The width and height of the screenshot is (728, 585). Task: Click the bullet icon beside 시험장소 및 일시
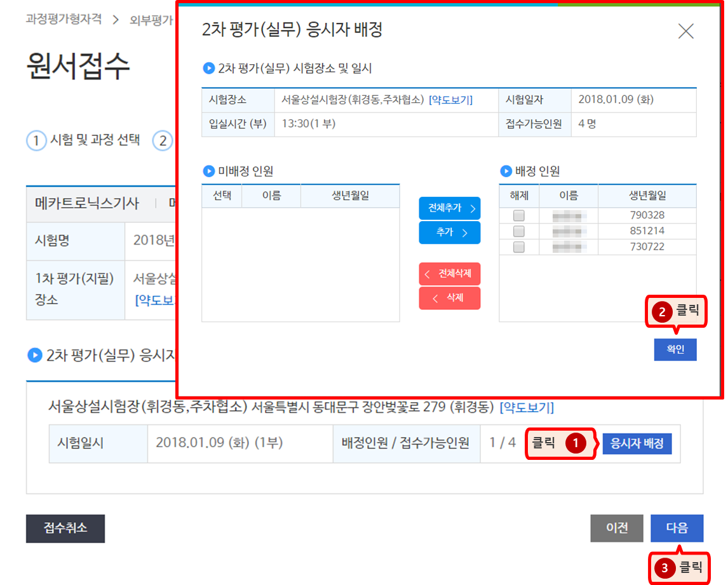pos(209,68)
